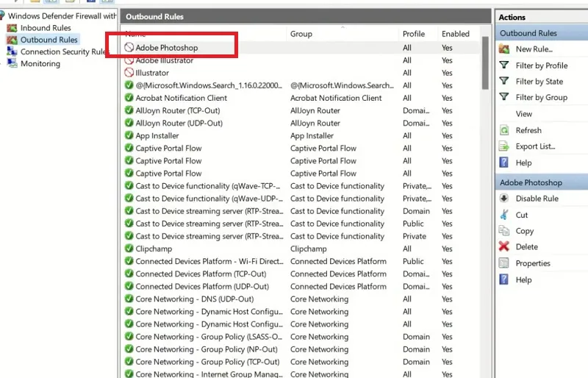
Task: Click the Cut scissors icon
Action: click(x=504, y=215)
